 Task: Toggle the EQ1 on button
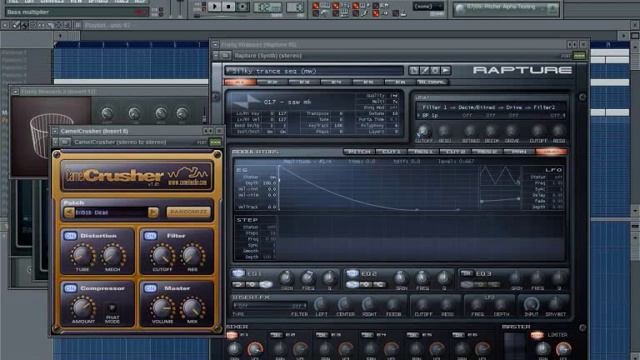pos(238,273)
